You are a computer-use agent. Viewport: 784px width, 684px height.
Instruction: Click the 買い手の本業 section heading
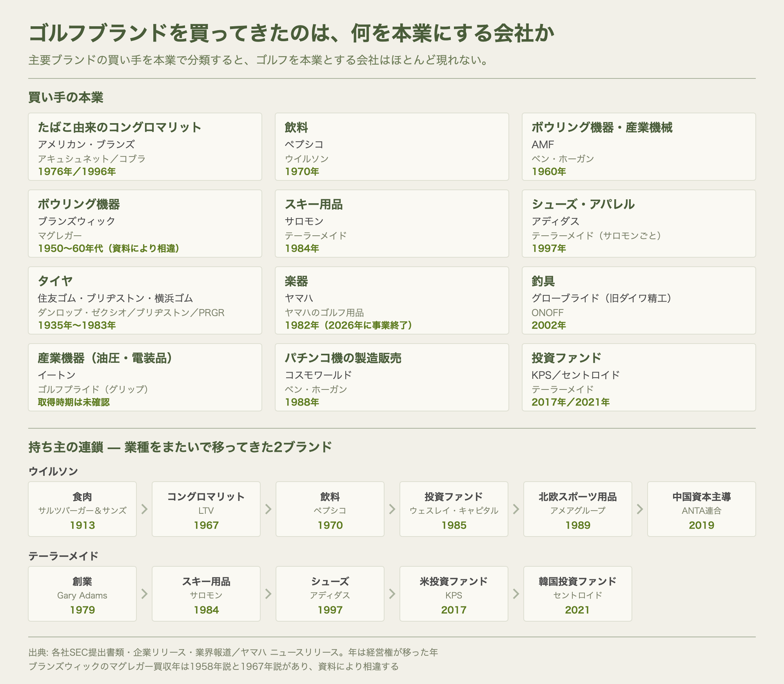tap(66, 97)
